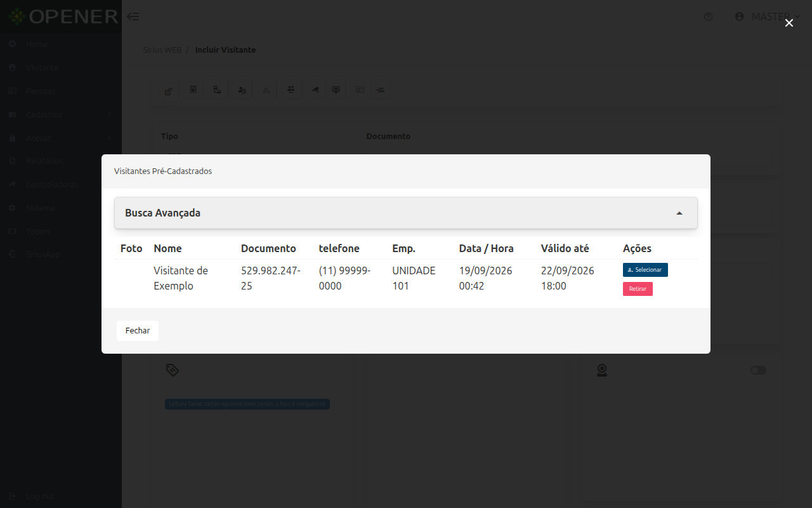Image resolution: width=812 pixels, height=508 pixels.
Task: Click the pink Retirar button
Action: [x=638, y=289]
